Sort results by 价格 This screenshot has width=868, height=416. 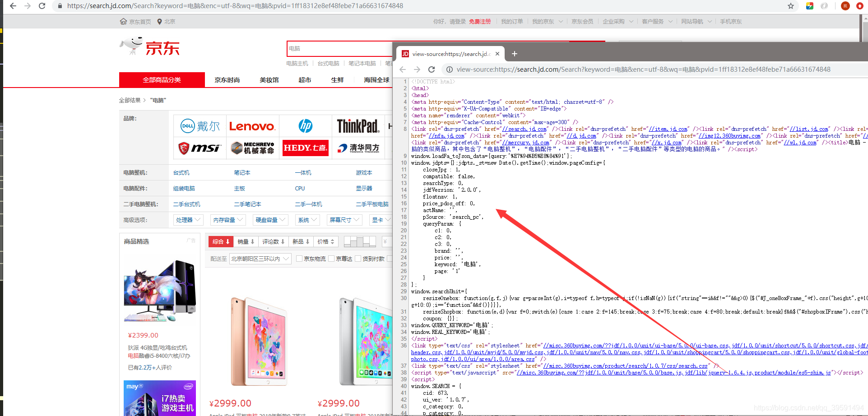(x=326, y=242)
